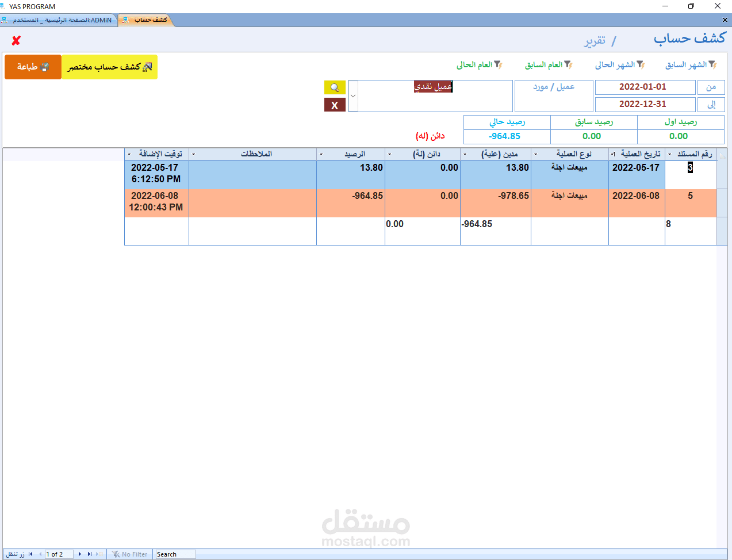Click timestamp 6:12:50 PM cell
Image resolution: width=732 pixels, height=560 pixels.
(x=156, y=175)
